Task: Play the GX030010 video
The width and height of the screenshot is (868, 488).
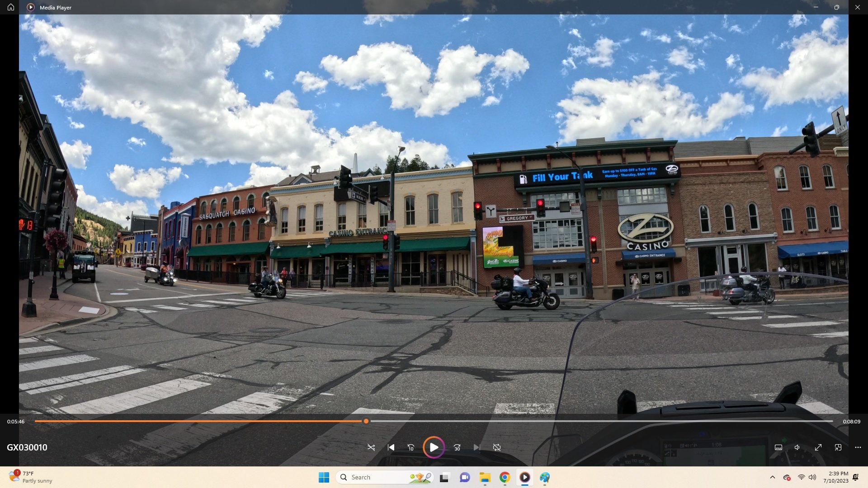Action: [434, 447]
